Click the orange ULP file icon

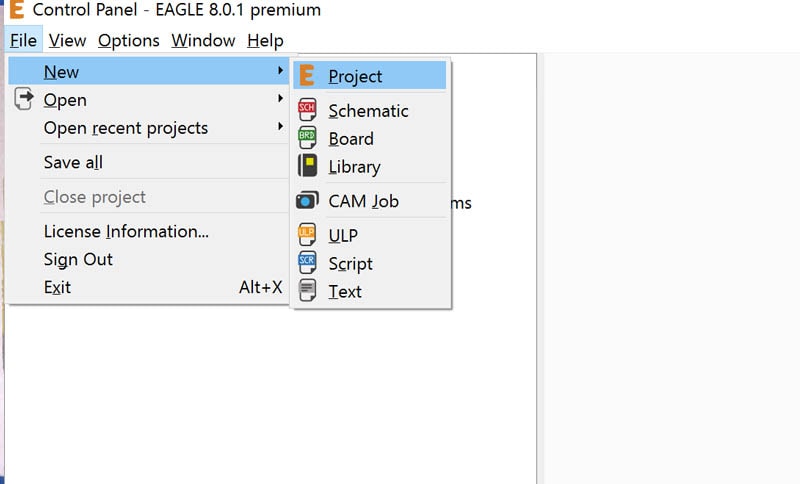tap(307, 235)
